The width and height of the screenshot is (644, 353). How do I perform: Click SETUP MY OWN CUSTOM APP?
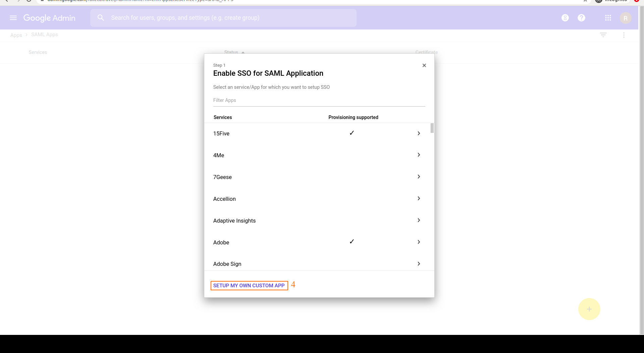[249, 286]
